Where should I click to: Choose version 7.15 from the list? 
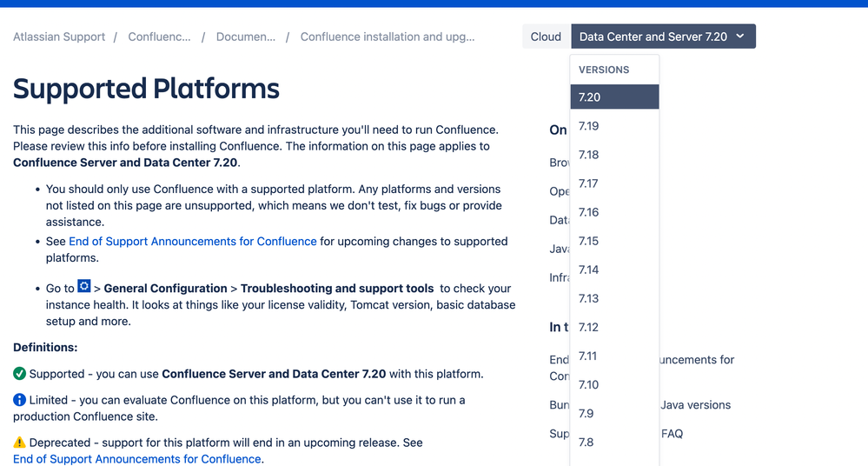pyautogui.click(x=614, y=241)
